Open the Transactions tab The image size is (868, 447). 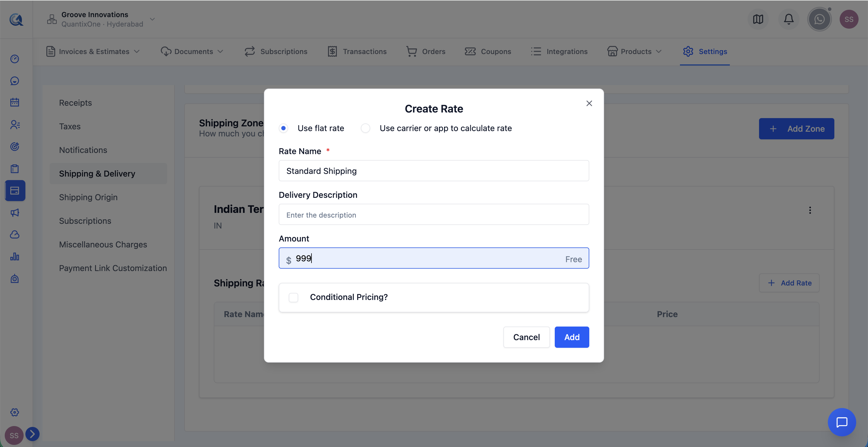(x=357, y=52)
